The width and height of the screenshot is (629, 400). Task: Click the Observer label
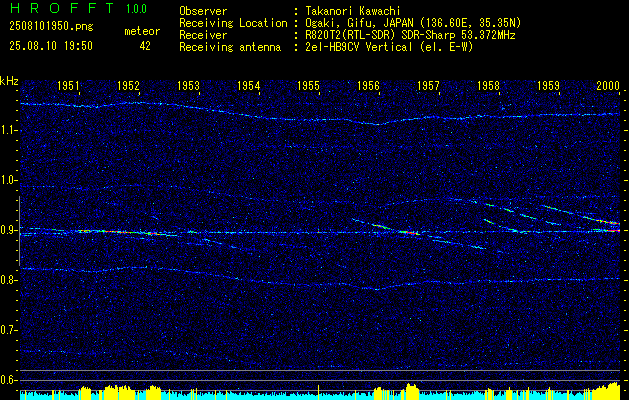pos(203,11)
